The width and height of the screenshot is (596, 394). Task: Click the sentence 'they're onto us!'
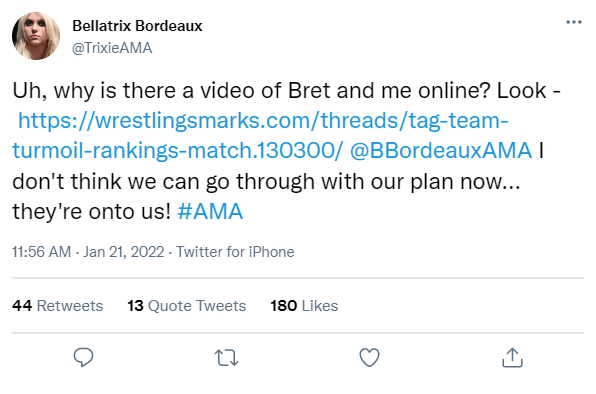point(92,211)
